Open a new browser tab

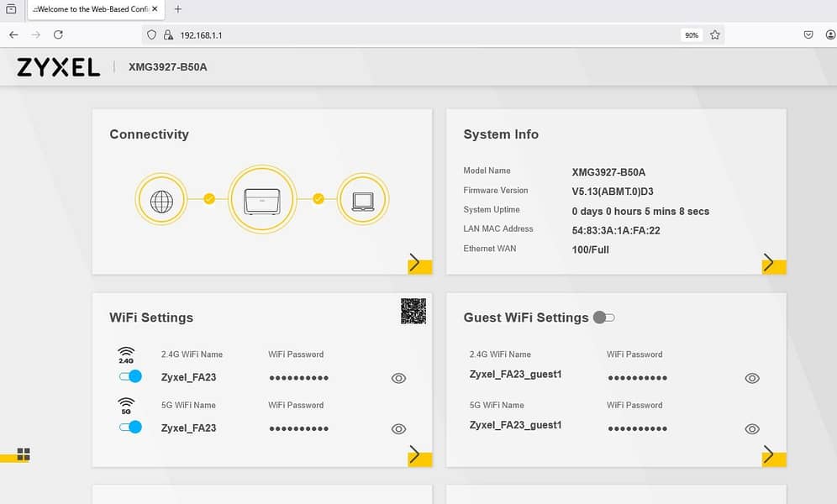(x=178, y=9)
